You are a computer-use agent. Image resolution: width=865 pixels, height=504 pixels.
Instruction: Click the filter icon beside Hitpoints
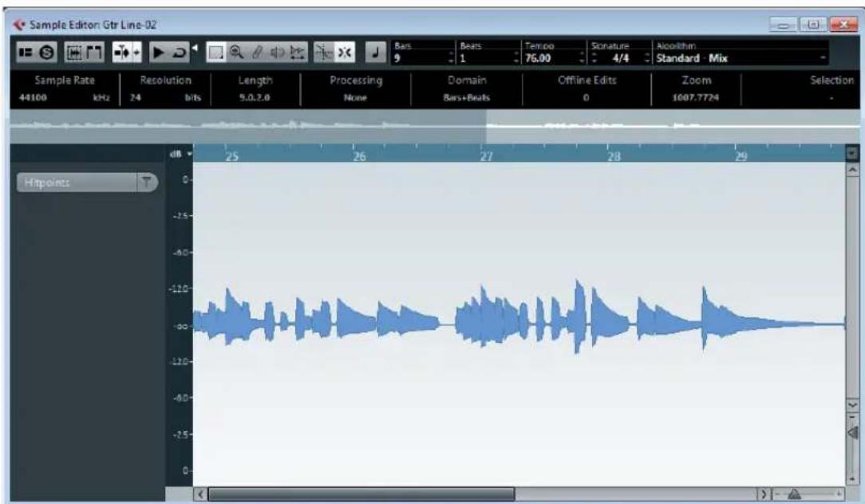click(x=147, y=183)
